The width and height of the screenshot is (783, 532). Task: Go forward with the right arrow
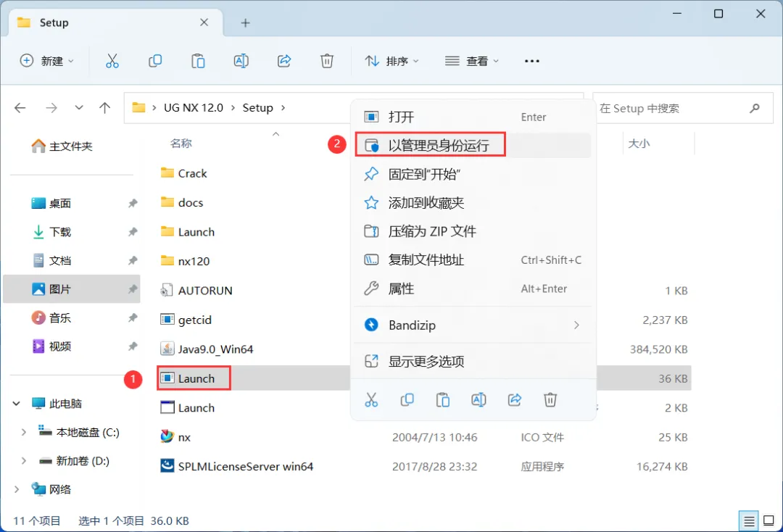pos(51,108)
